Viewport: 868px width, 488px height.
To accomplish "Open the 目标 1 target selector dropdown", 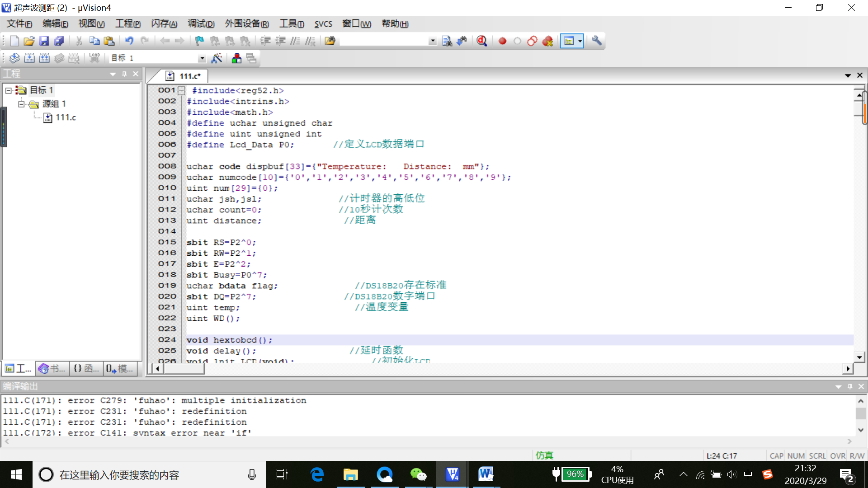I will (202, 58).
